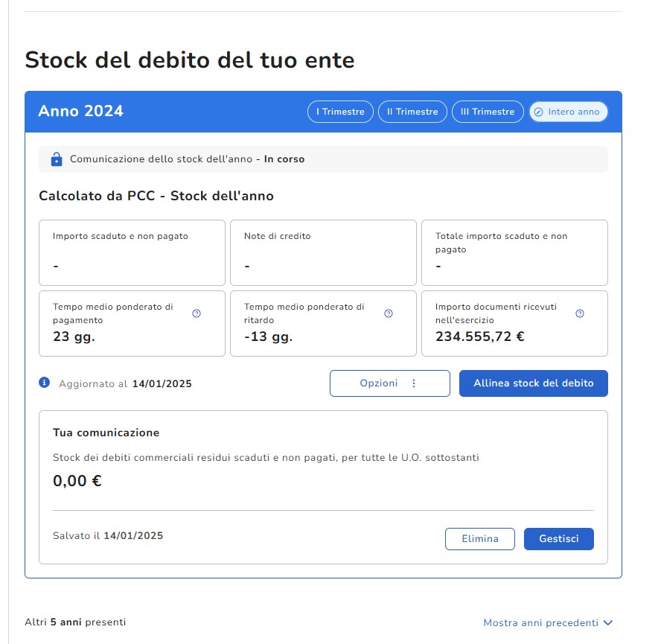Click help icon for Tempo medio ponderato di pagamento
This screenshot has width=658, height=644.
[197, 313]
